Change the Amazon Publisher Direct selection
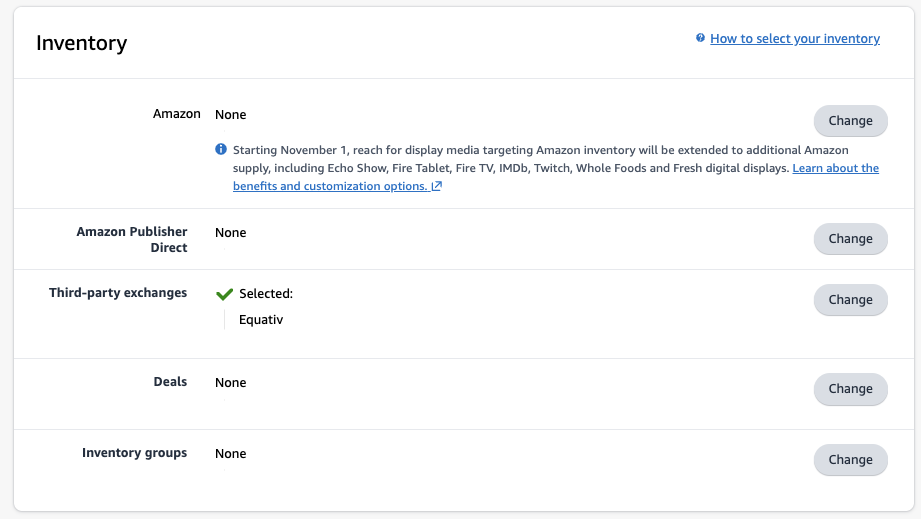 pyautogui.click(x=851, y=238)
